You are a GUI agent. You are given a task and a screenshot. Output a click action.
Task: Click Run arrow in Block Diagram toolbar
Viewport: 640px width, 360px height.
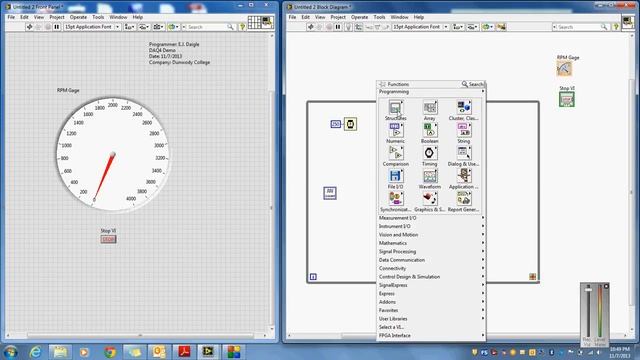[311, 27]
